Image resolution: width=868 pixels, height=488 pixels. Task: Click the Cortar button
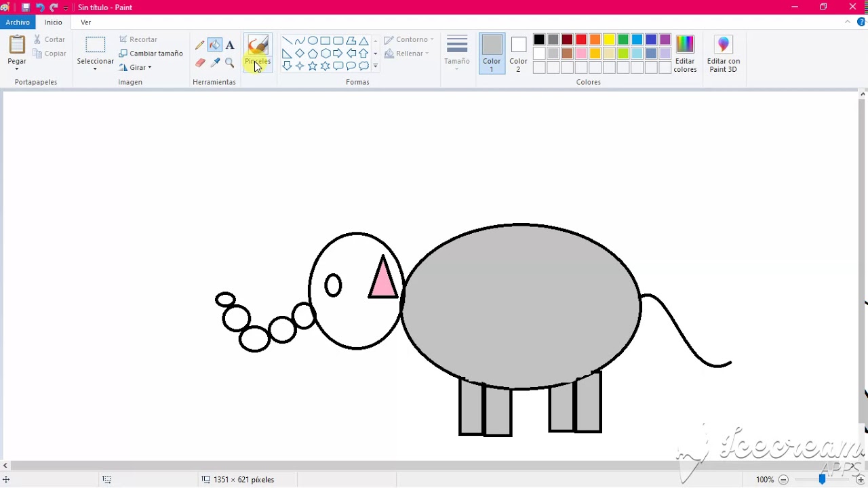coord(50,39)
